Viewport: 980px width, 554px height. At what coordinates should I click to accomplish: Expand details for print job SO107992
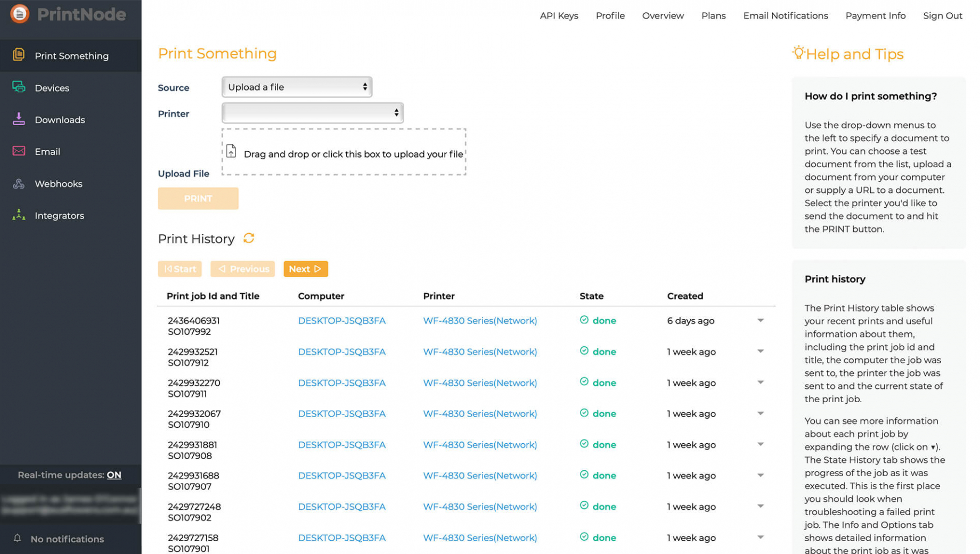tap(761, 320)
